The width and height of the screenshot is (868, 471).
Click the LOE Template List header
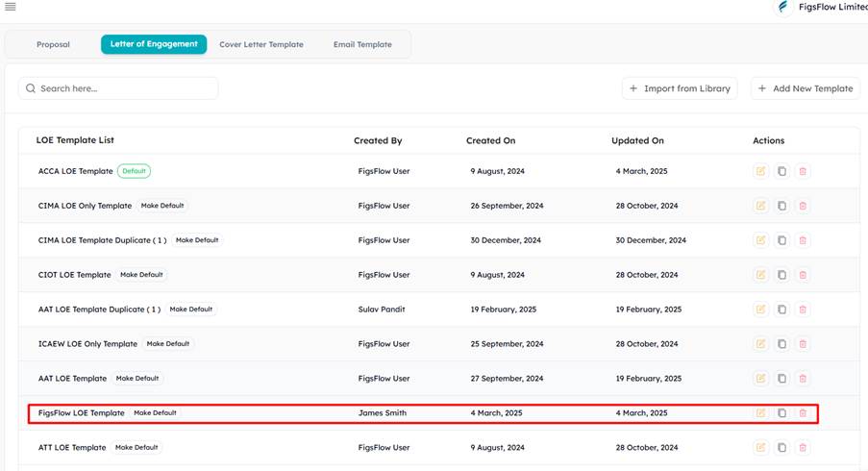(x=75, y=140)
